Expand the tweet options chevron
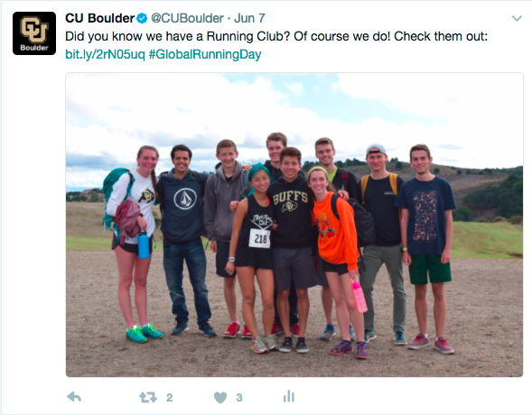The height and width of the screenshot is (415, 532). (x=517, y=18)
